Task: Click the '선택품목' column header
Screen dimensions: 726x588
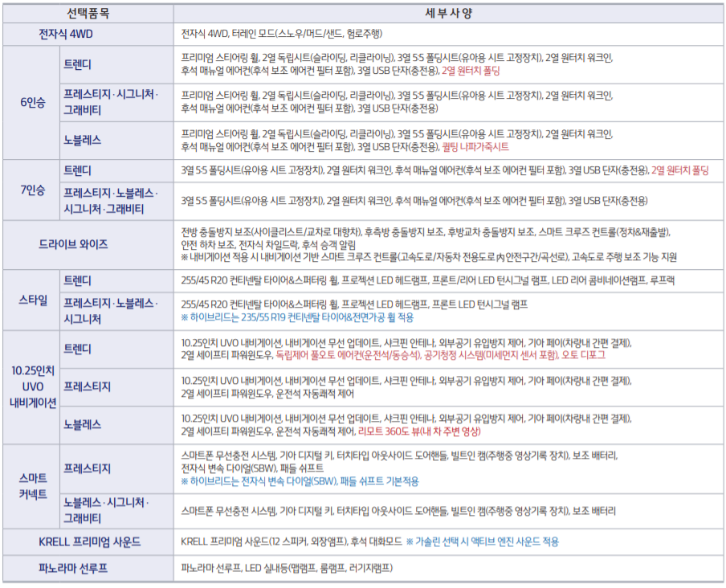Action: pyautogui.click(x=88, y=14)
